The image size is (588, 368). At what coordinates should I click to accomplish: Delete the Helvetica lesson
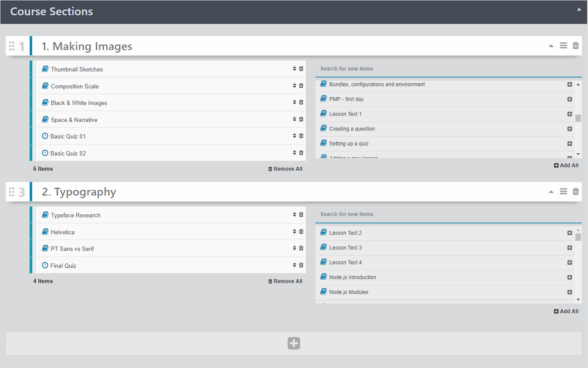(301, 232)
